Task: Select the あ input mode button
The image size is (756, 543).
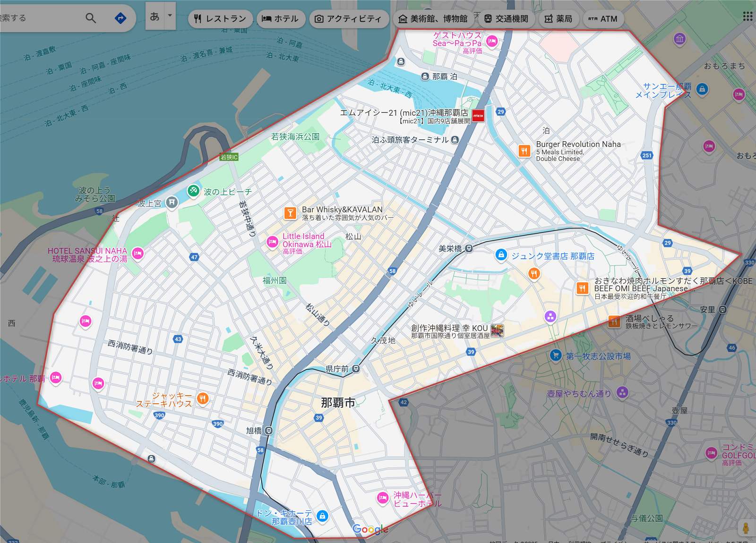Action: point(155,16)
